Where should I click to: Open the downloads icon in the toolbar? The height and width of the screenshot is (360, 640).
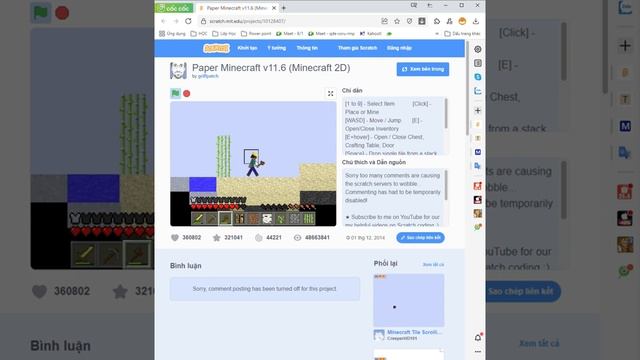click(476, 21)
